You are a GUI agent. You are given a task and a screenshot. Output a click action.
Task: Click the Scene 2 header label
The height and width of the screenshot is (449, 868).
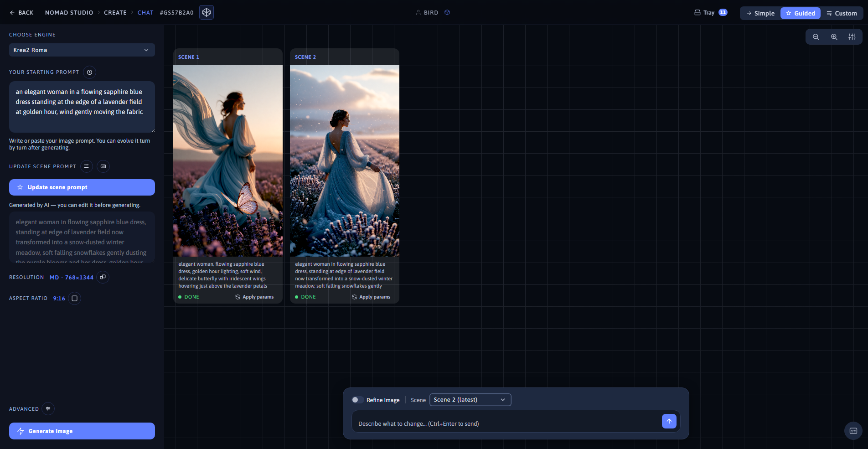coord(305,57)
